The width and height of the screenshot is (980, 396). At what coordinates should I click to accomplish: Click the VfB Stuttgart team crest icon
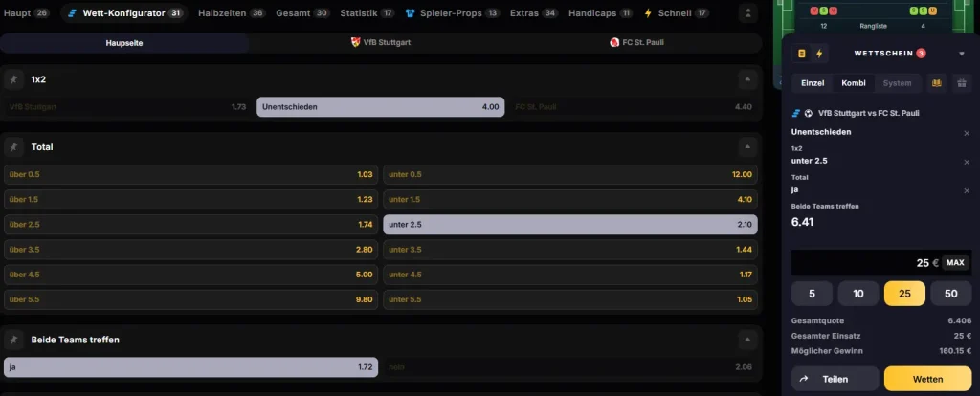(x=356, y=42)
